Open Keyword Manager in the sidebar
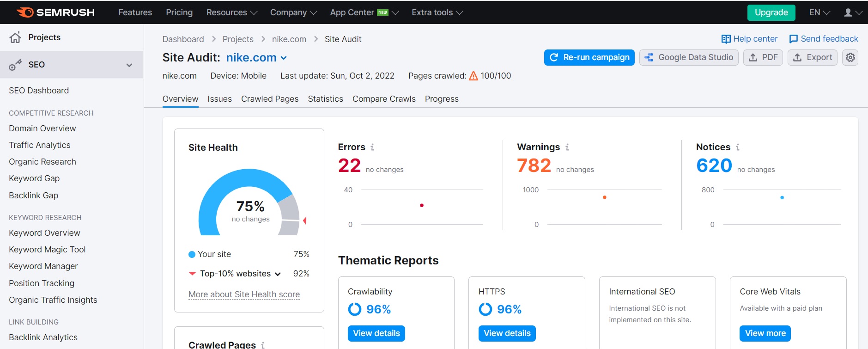 click(x=43, y=266)
